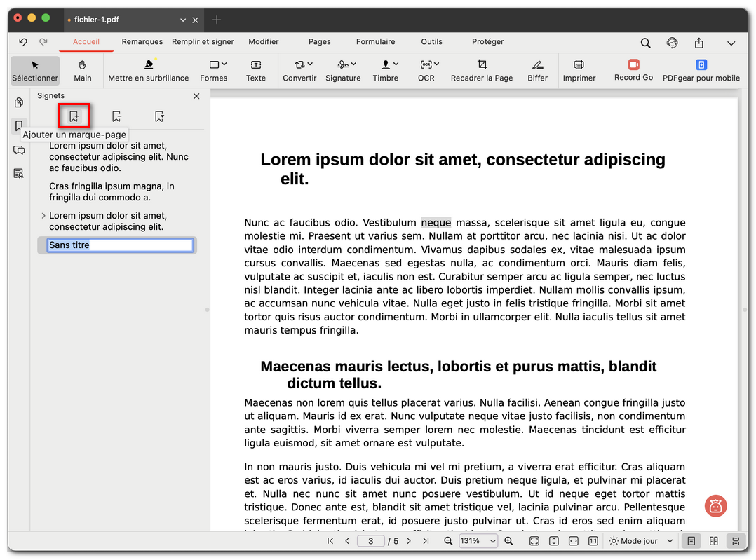Click the PDFgear pour mobile button
This screenshot has width=756, height=560.
click(x=701, y=70)
